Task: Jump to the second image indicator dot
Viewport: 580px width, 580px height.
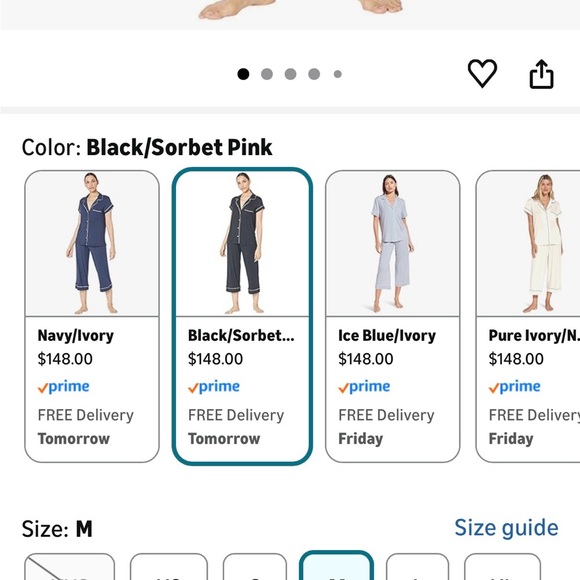Action: click(267, 74)
